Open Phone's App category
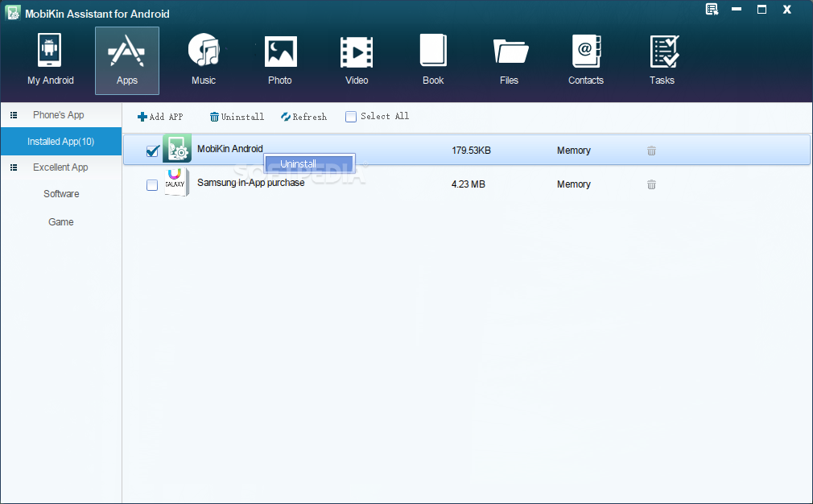This screenshot has height=504, width=813. click(x=59, y=115)
